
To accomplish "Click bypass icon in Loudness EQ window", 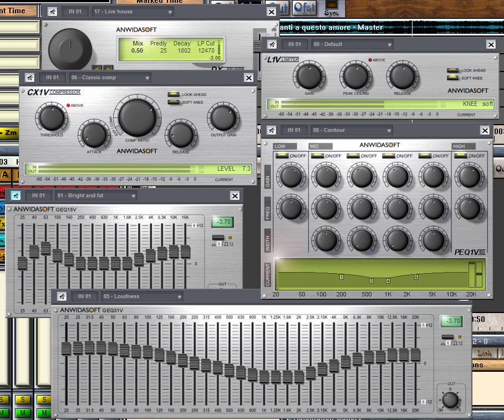I will pyautogui.click(x=62, y=296).
